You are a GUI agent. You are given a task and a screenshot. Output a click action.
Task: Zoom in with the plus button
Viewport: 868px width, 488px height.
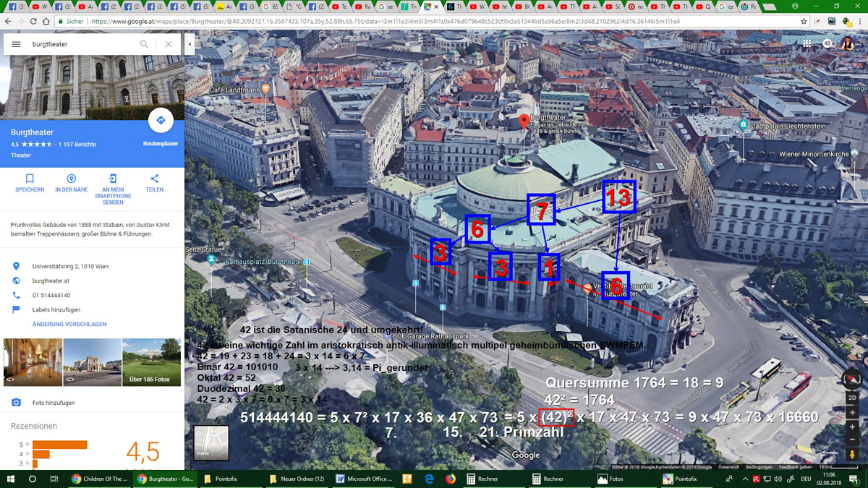click(852, 427)
